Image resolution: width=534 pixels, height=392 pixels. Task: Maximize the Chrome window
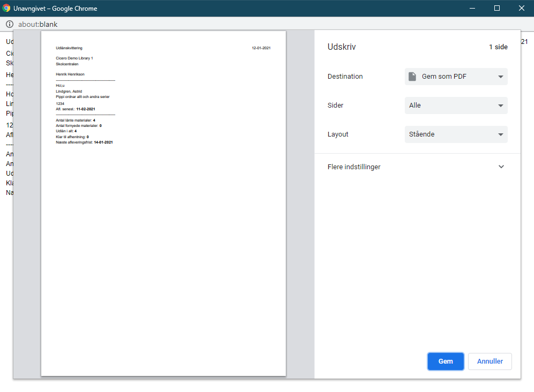pos(497,8)
